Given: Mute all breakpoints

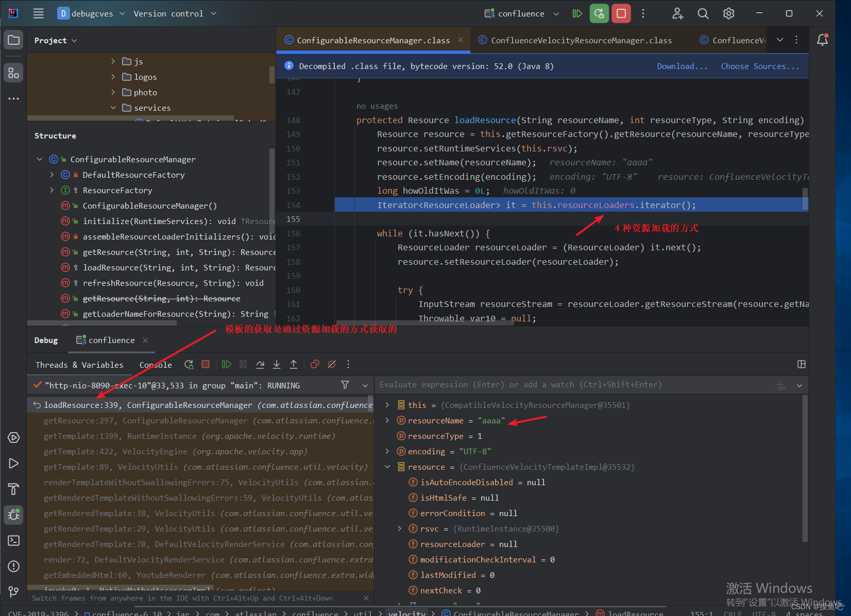Looking at the screenshot, I should 331,364.
